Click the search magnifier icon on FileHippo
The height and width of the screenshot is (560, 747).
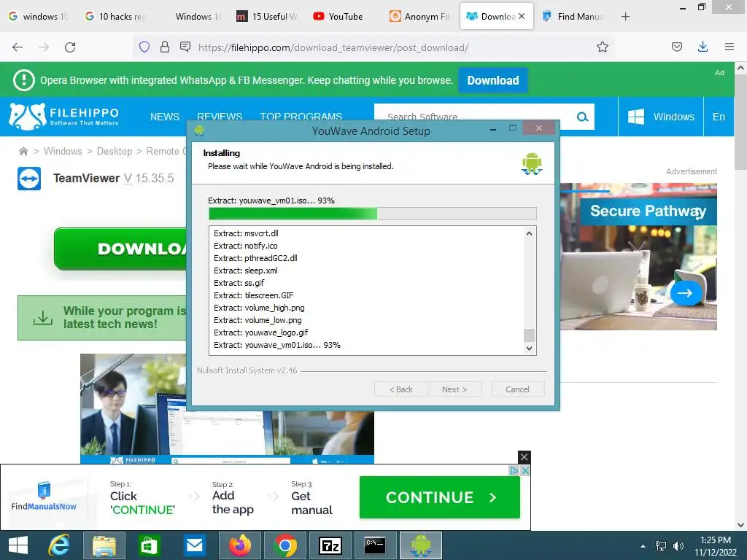click(x=582, y=117)
